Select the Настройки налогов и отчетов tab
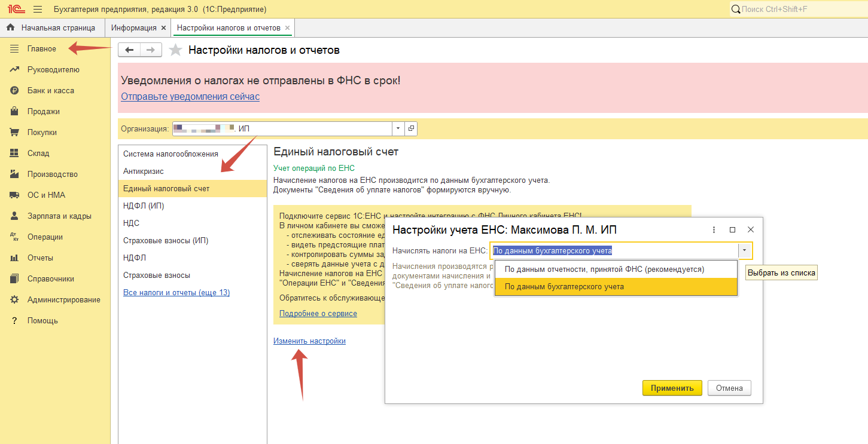The image size is (868, 444). coord(229,28)
